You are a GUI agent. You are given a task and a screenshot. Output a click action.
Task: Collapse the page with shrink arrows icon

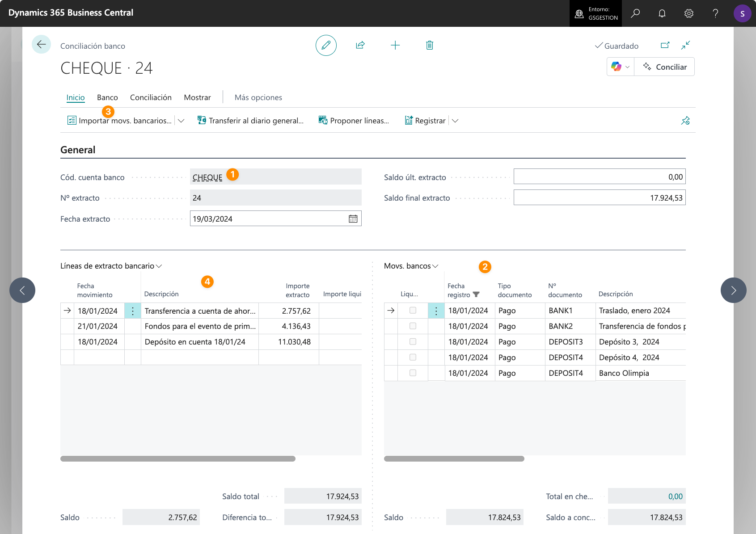click(x=685, y=45)
